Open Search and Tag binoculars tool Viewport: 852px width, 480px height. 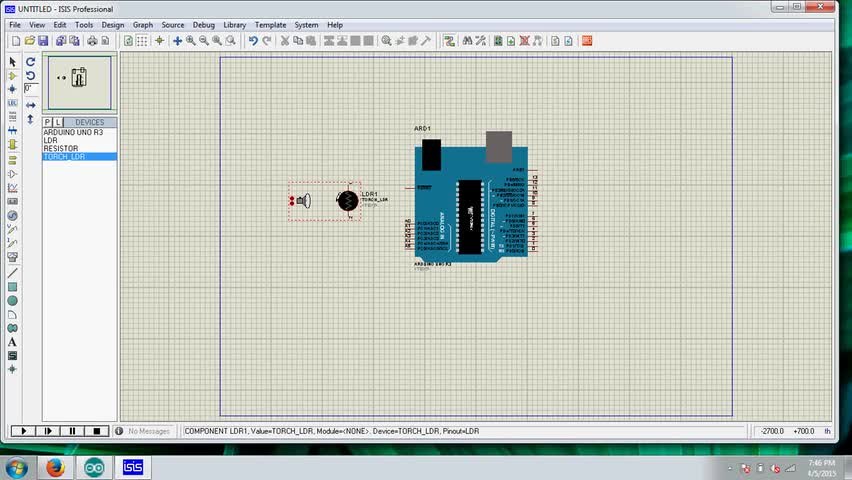coord(467,41)
